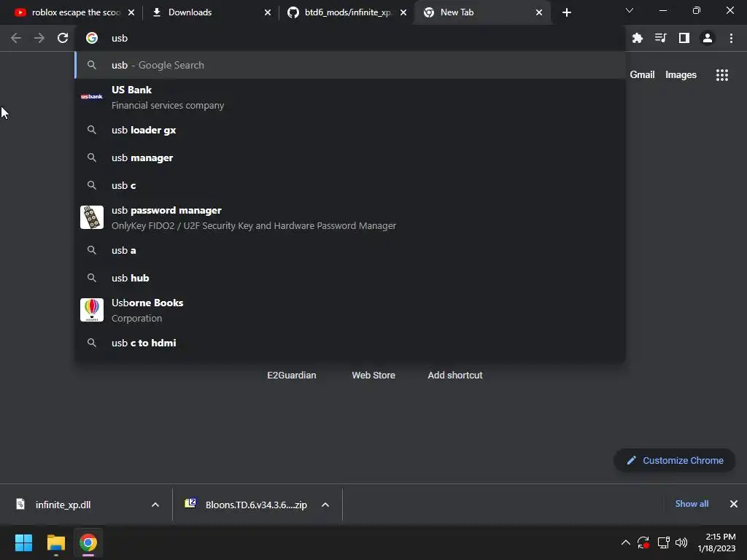Open the clock showing 2:15 PM
Viewport: 747px width, 560px height.
click(x=716, y=542)
